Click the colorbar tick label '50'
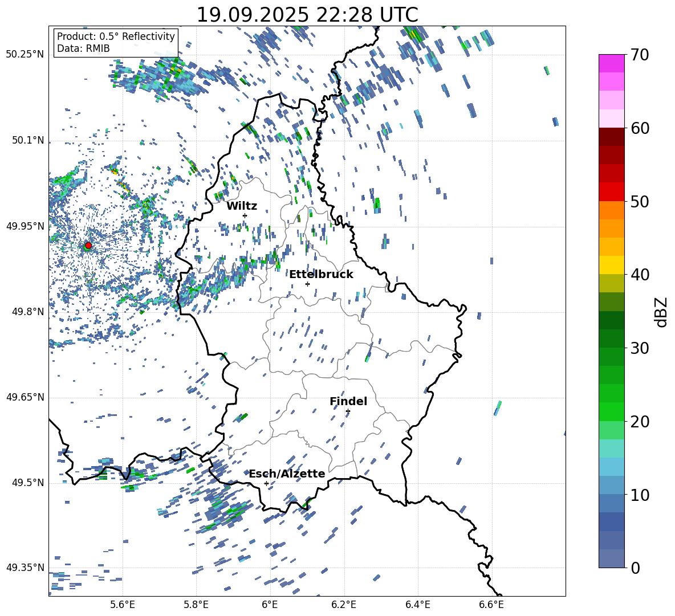Viewport: 675px width, 616px height. [x=640, y=201]
